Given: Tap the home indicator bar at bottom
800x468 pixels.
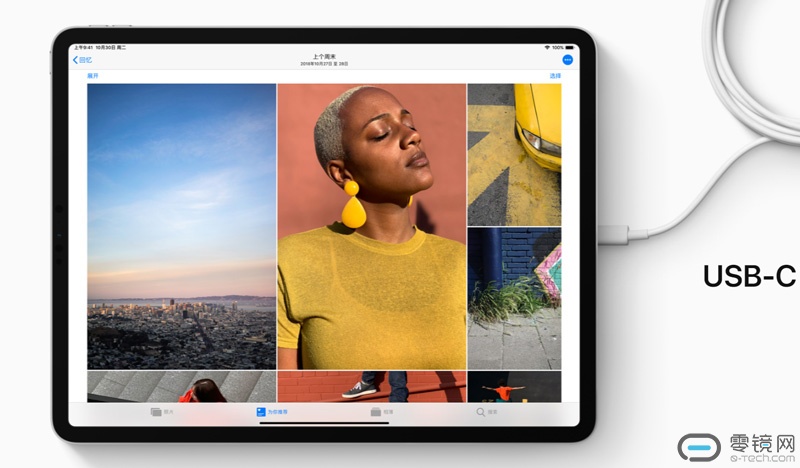Looking at the screenshot, I should click(x=322, y=423).
